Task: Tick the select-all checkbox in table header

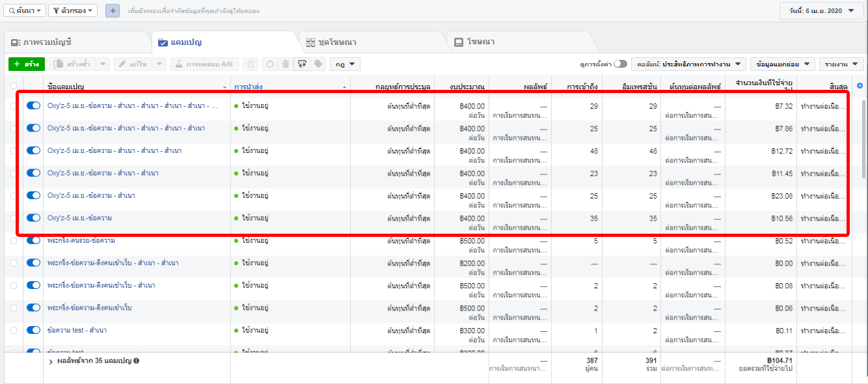Action: (14, 86)
